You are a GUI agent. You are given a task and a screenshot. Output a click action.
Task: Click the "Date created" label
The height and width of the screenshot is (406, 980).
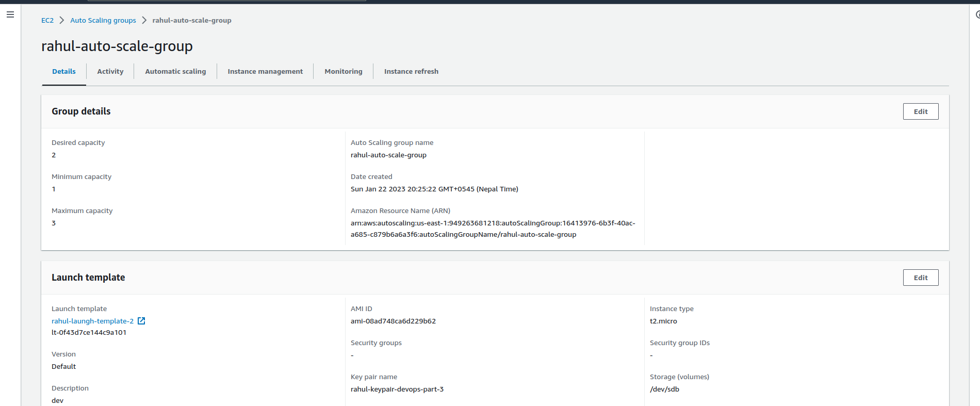pos(371,176)
